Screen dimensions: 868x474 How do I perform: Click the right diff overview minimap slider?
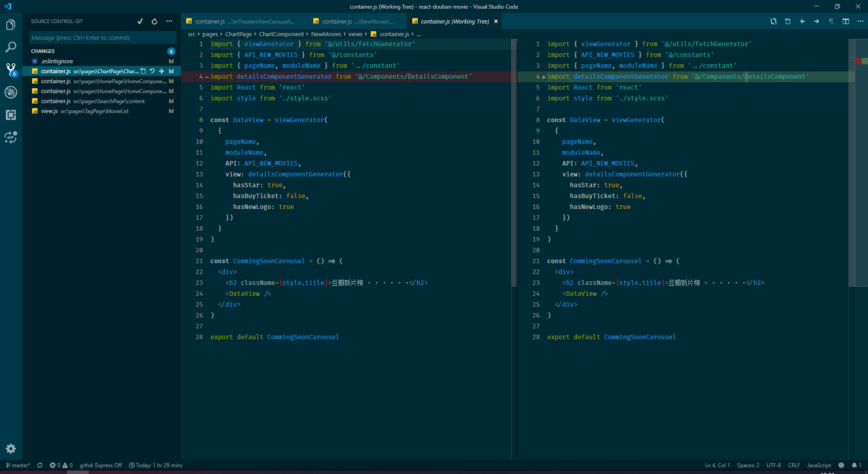click(858, 163)
